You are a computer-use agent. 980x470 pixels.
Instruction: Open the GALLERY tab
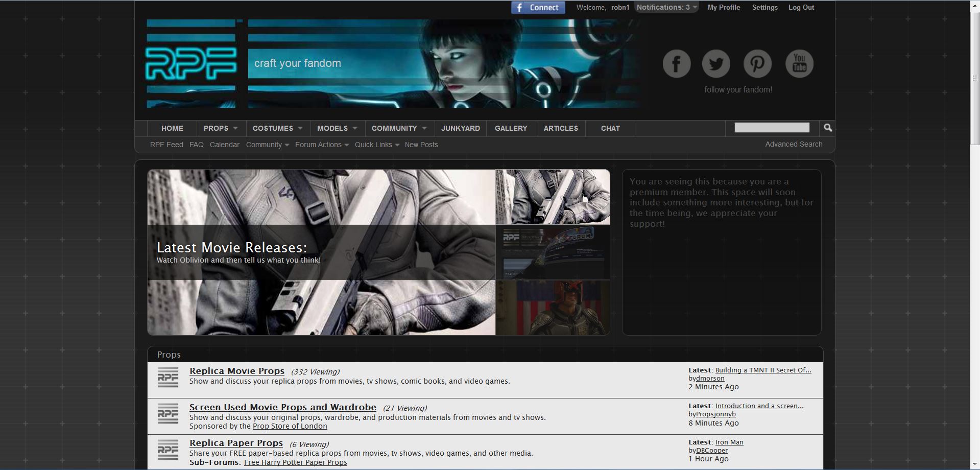[511, 128]
